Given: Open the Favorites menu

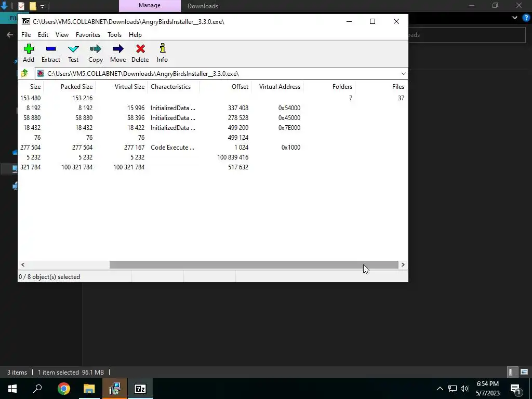Looking at the screenshot, I should click(x=88, y=35).
